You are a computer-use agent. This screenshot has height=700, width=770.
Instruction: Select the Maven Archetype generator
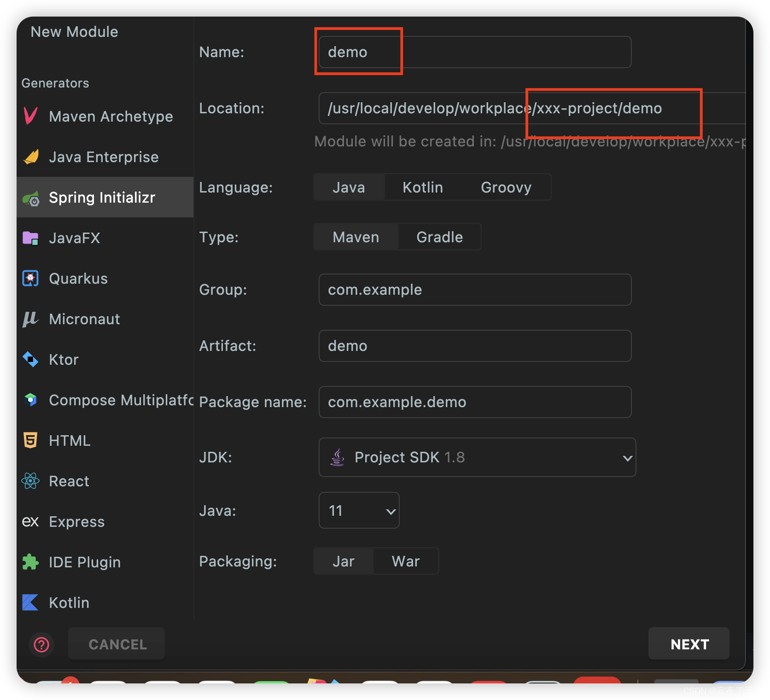(x=110, y=116)
